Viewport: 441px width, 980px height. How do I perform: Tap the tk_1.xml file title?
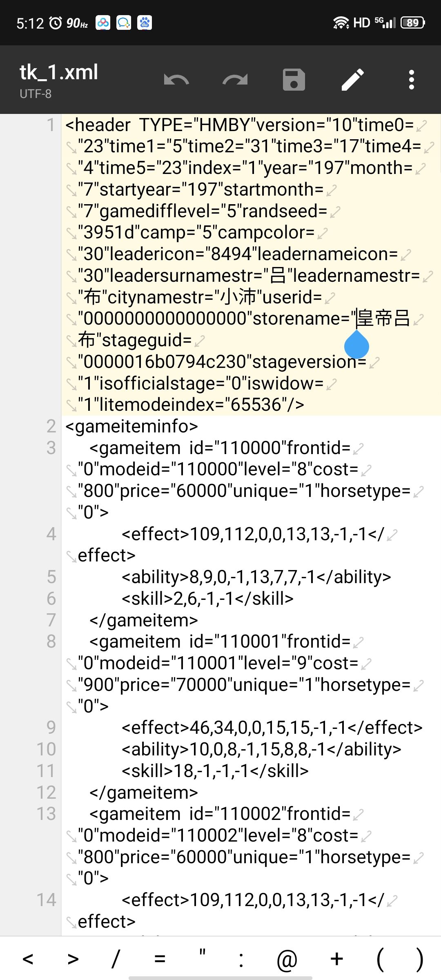pyautogui.click(x=59, y=72)
